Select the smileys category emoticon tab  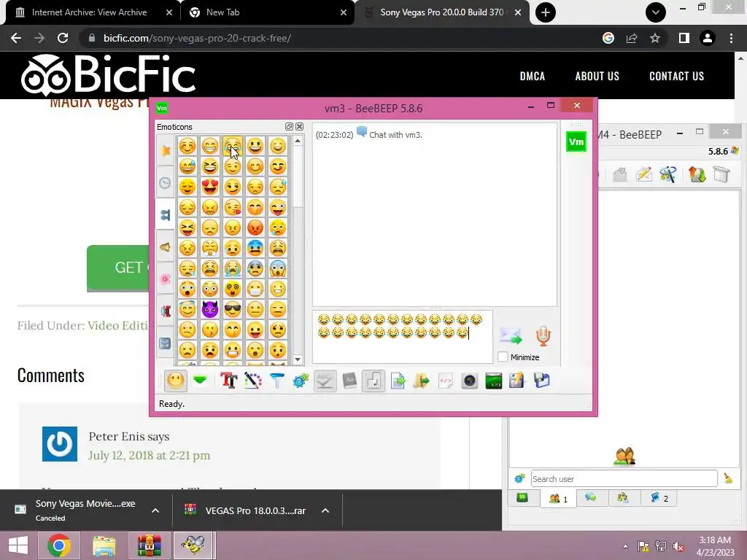coord(166,215)
